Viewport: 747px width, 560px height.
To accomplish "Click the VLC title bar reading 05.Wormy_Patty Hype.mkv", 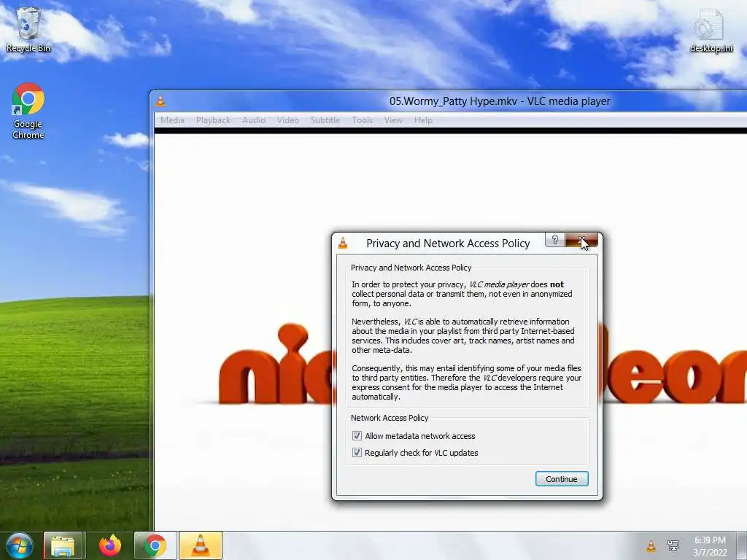I will point(500,101).
